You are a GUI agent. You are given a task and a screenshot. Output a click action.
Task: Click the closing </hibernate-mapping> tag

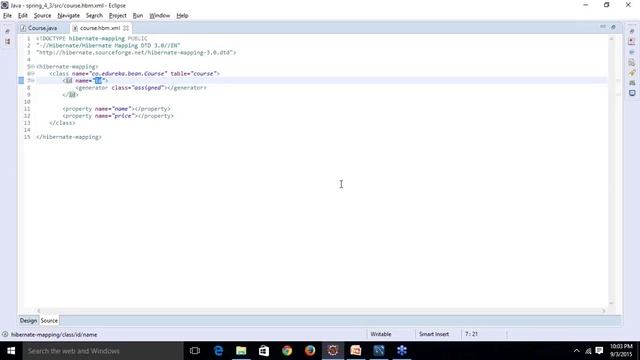point(69,137)
